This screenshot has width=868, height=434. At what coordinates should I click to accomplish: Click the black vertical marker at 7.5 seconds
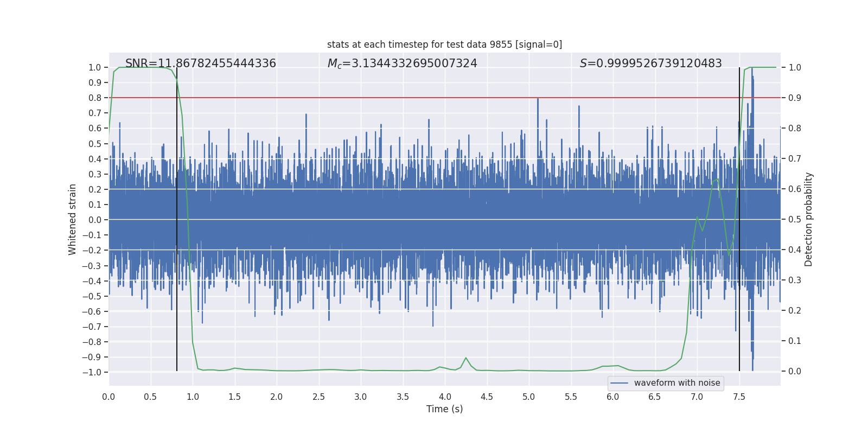point(739,325)
